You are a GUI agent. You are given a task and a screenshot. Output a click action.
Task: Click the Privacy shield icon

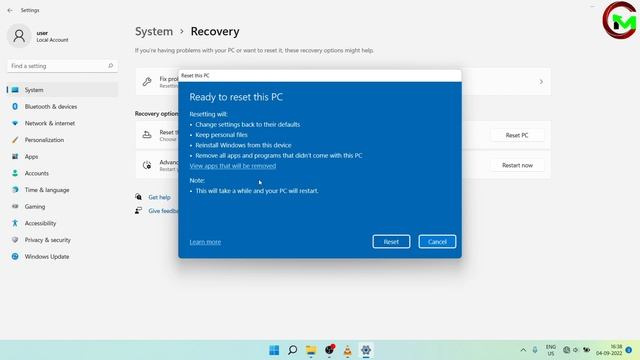[15, 240]
